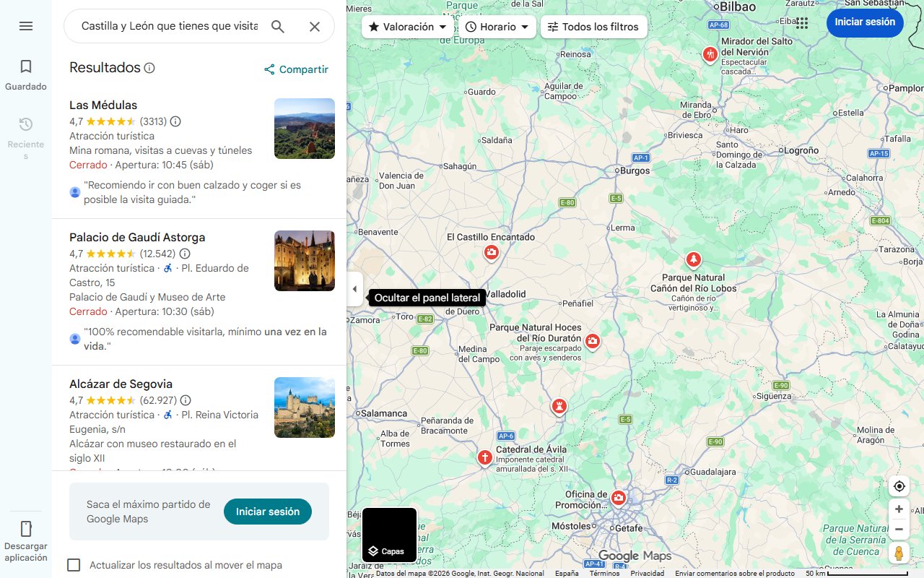Enable updating results when moving the map
Viewport: 924px width, 578px height.
[74, 565]
